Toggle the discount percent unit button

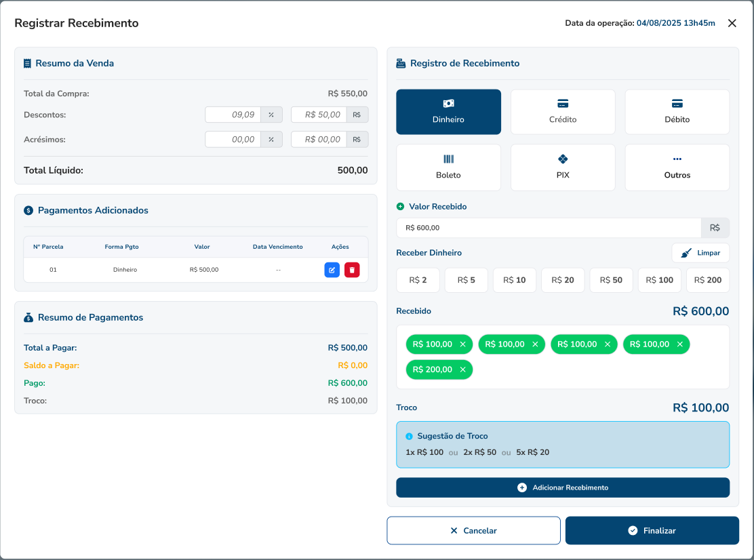point(271,115)
